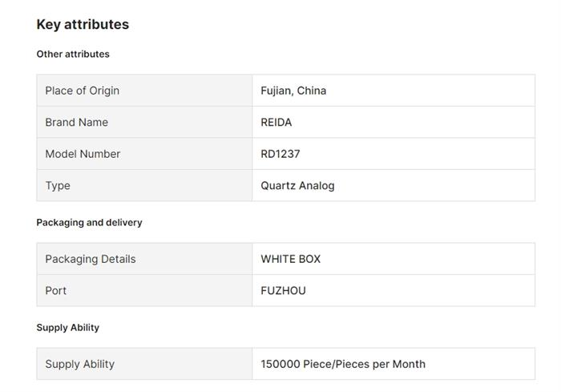Click the word Quartz in type value

tap(278, 185)
